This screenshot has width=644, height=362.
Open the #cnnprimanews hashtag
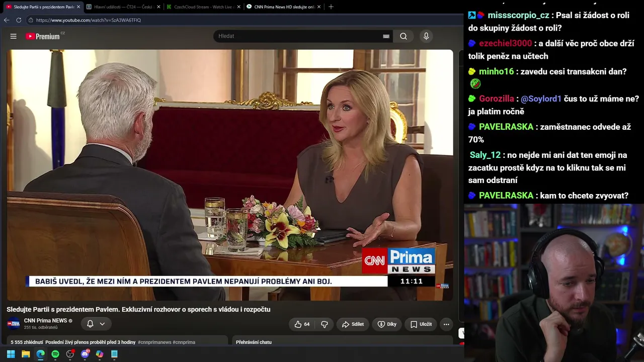(154, 342)
